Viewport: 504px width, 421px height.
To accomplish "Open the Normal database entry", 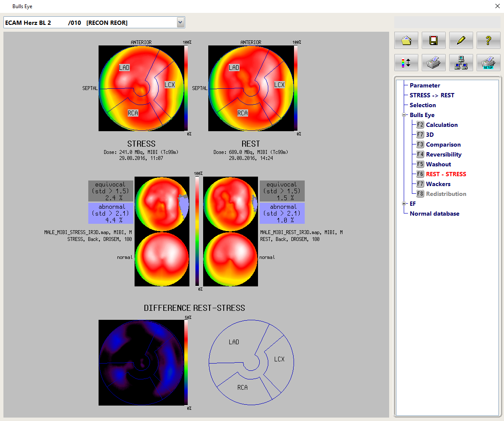I will 434,214.
